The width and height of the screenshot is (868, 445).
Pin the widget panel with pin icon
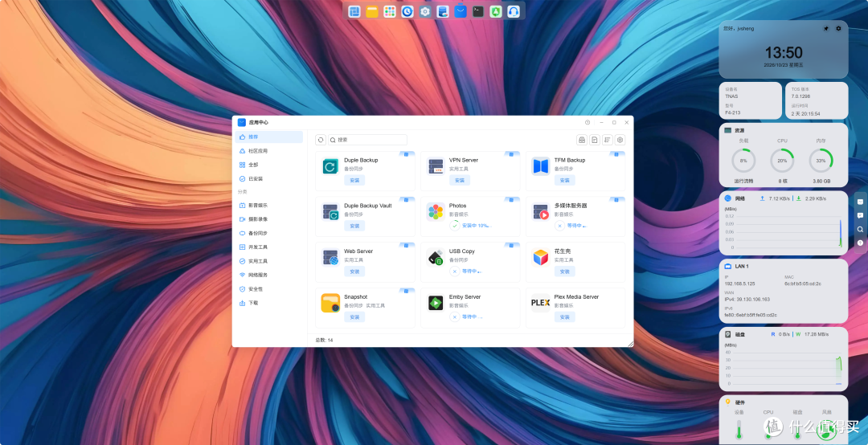pos(826,28)
